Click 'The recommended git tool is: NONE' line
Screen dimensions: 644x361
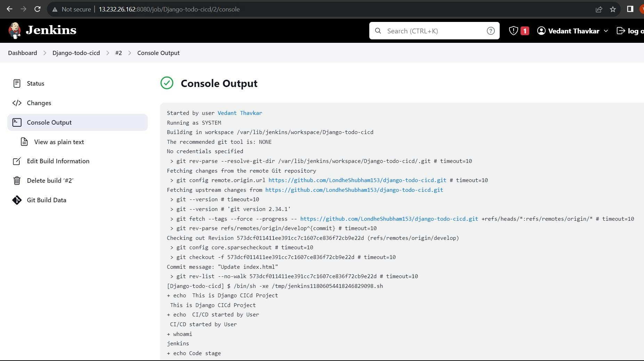click(219, 142)
